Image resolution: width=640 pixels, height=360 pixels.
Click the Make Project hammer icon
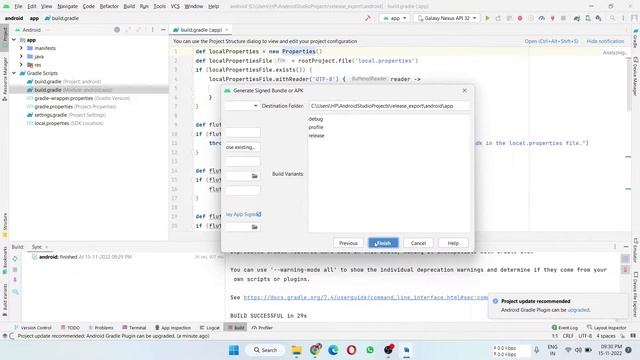368,18
